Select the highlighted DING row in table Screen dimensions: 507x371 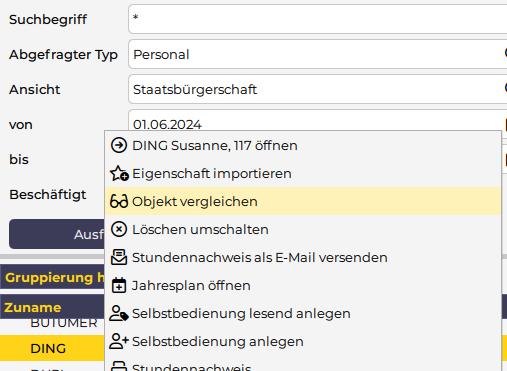coord(52,348)
